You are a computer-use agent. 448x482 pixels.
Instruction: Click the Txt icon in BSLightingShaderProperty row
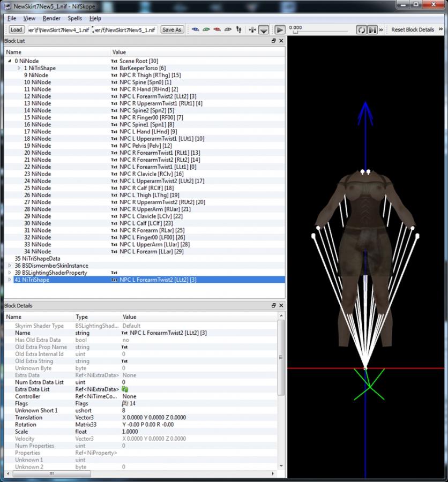coord(114,273)
